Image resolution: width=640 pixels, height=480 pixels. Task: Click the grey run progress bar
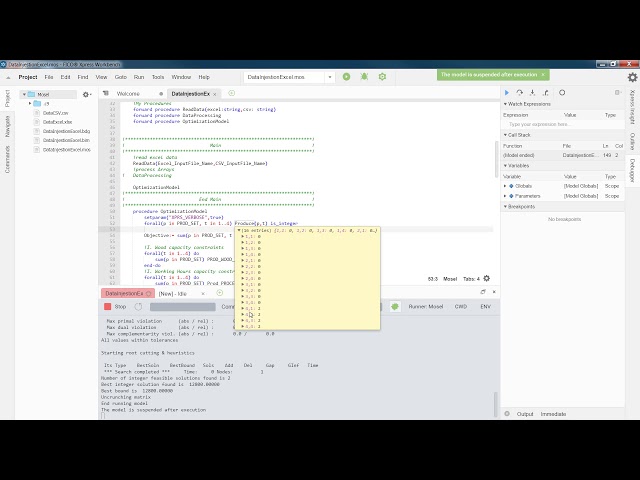pyautogui.click(x=182, y=307)
